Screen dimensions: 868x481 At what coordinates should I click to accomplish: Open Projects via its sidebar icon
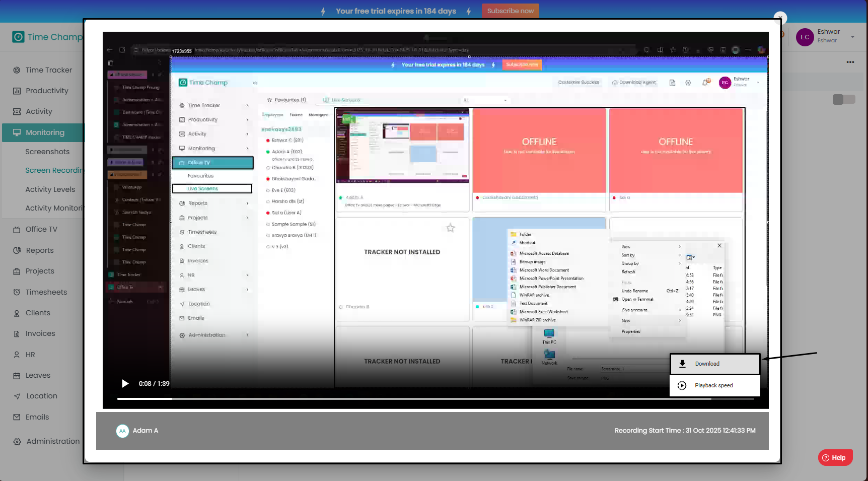point(17,271)
